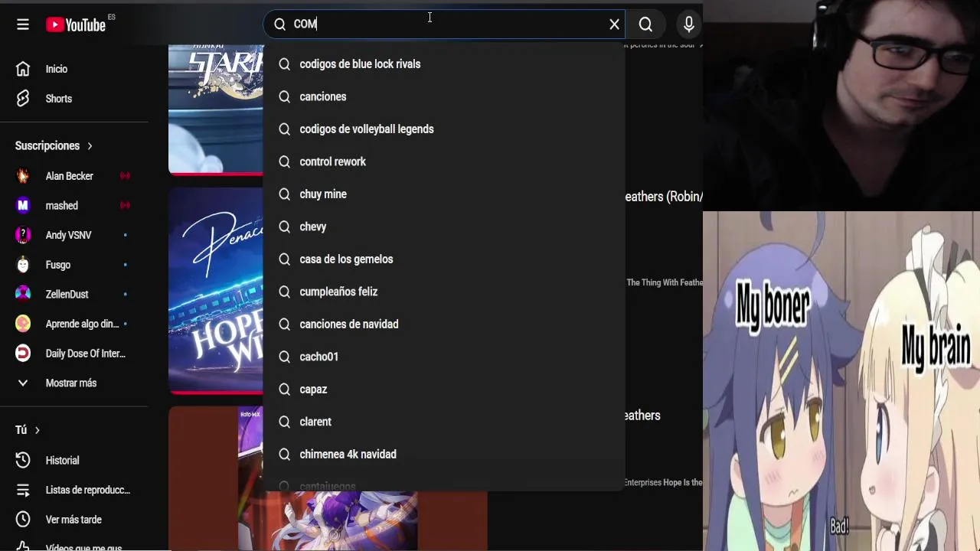This screenshot has height=551, width=980.
Task: Clear the search box with X
Action: coord(614,24)
